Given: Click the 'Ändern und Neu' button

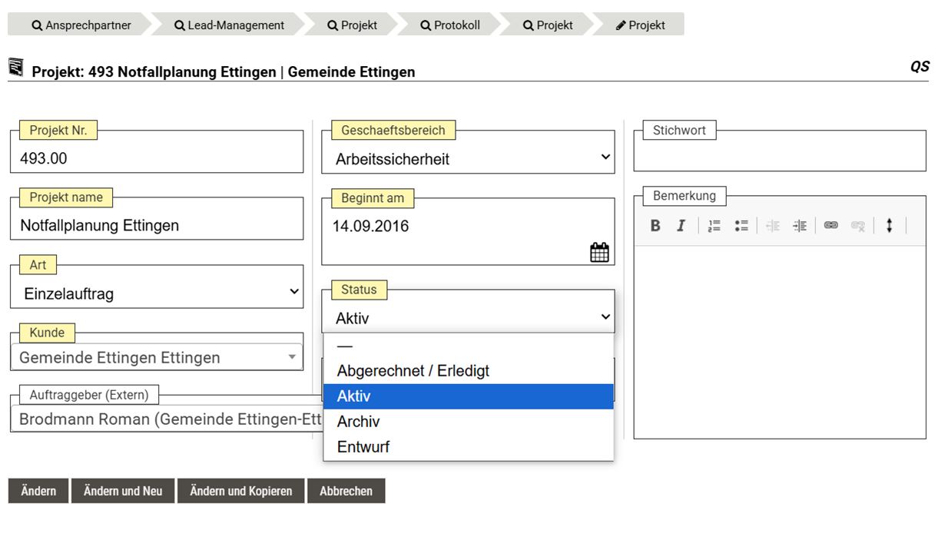Looking at the screenshot, I should click(123, 491).
